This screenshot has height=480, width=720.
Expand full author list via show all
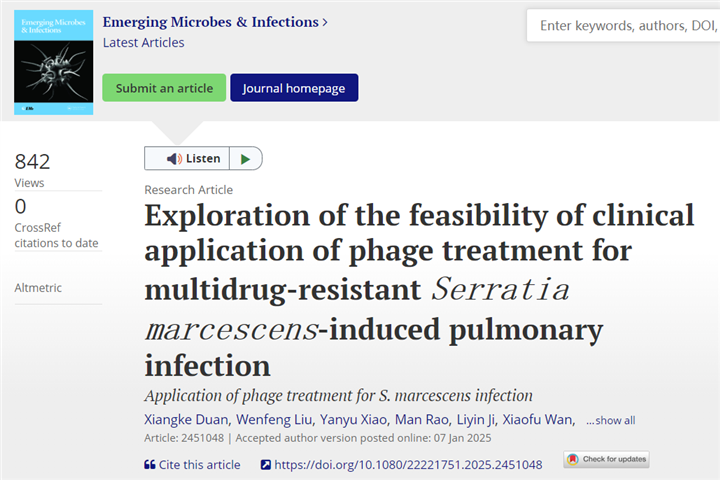[611, 420]
